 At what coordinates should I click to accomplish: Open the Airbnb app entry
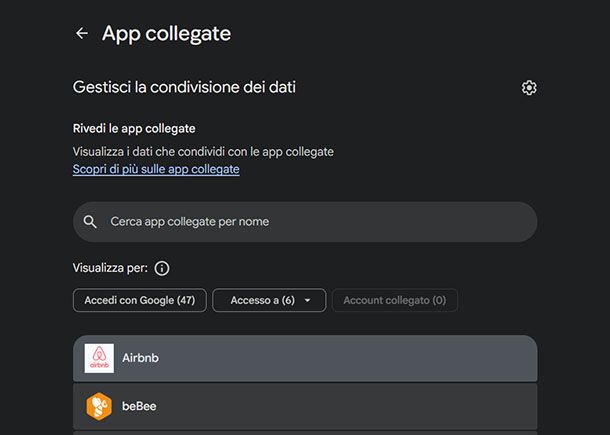pyautogui.click(x=305, y=358)
